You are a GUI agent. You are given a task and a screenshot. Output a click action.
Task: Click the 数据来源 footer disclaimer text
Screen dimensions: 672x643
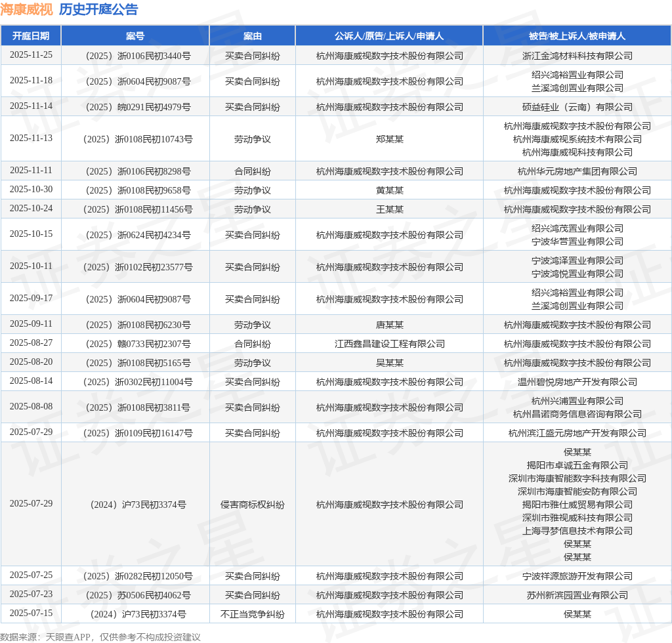click(100, 637)
